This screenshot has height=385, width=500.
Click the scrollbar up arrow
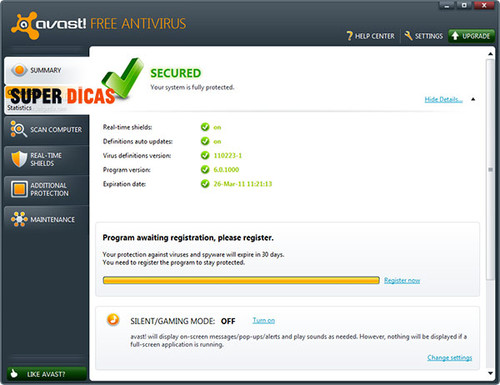click(490, 54)
